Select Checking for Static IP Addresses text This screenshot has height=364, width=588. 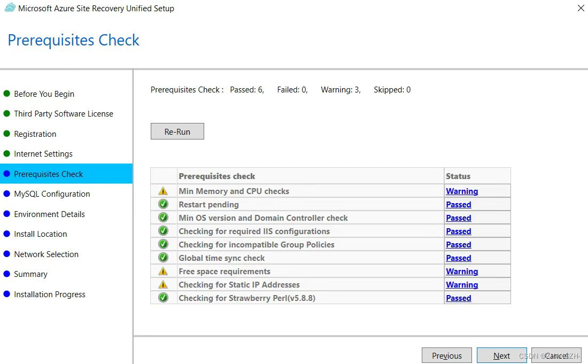pyautogui.click(x=239, y=285)
